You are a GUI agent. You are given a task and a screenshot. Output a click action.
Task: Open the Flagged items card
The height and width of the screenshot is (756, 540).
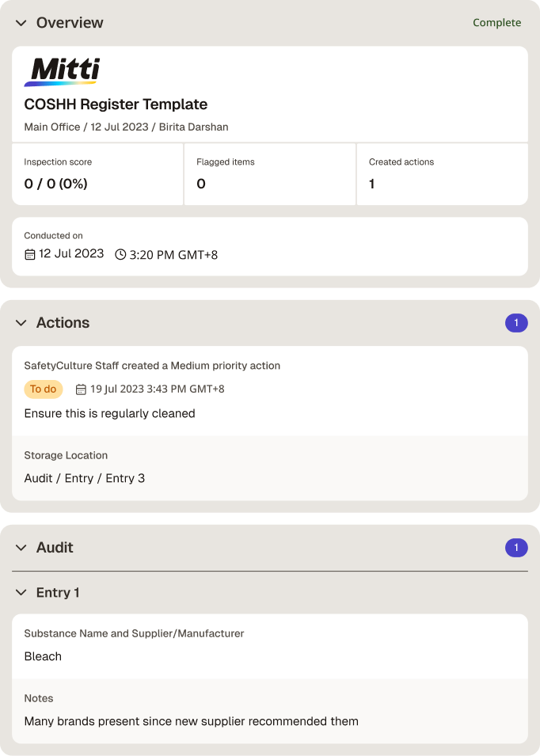pyautogui.click(x=270, y=174)
